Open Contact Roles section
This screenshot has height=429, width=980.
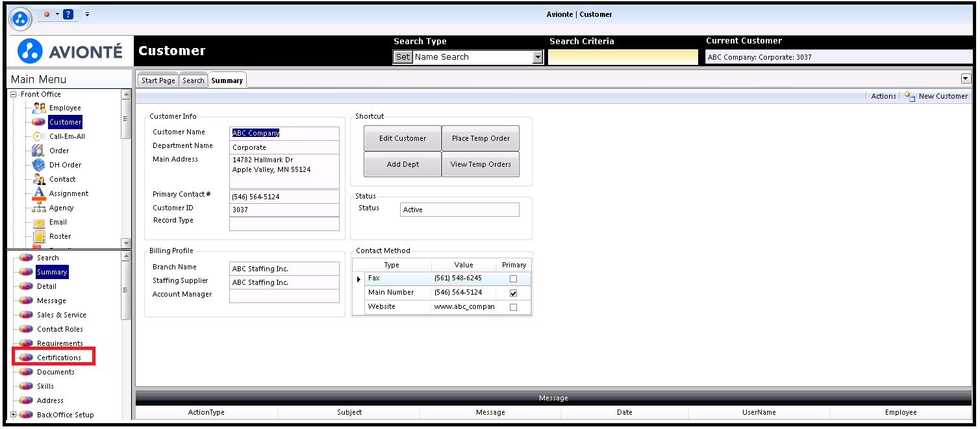(60, 329)
